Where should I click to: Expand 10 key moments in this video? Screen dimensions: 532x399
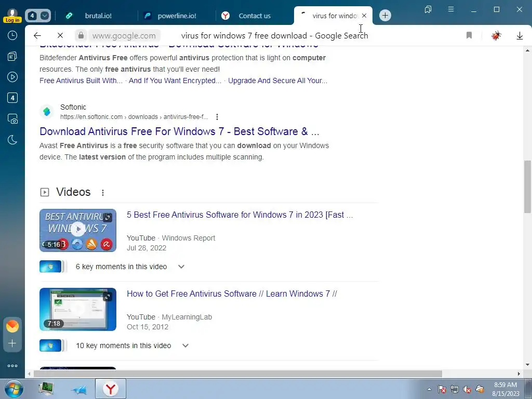tap(185, 345)
